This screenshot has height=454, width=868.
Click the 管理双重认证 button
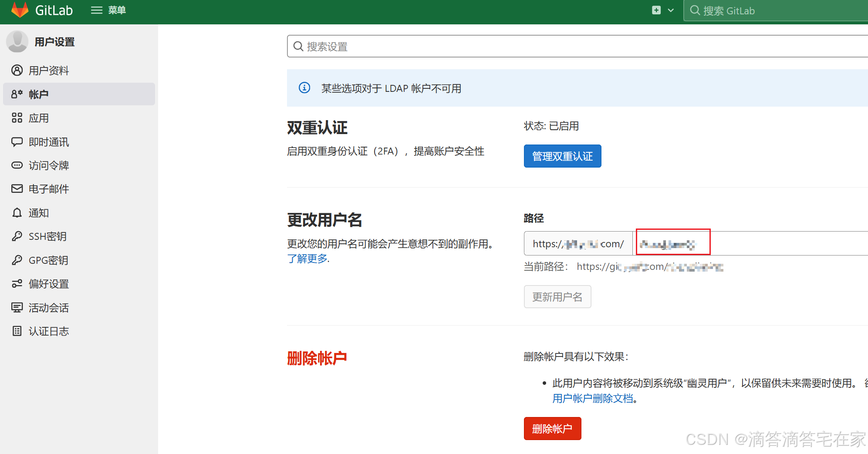pyautogui.click(x=562, y=156)
